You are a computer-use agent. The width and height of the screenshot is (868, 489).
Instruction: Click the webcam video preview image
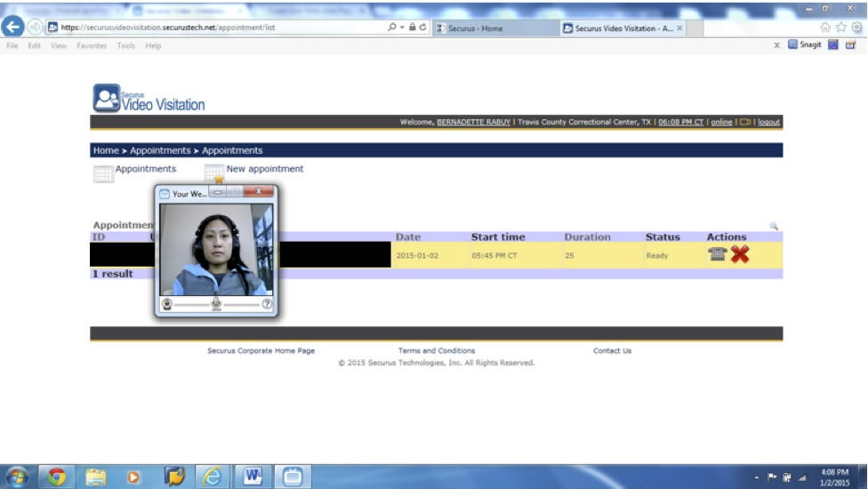(216, 250)
